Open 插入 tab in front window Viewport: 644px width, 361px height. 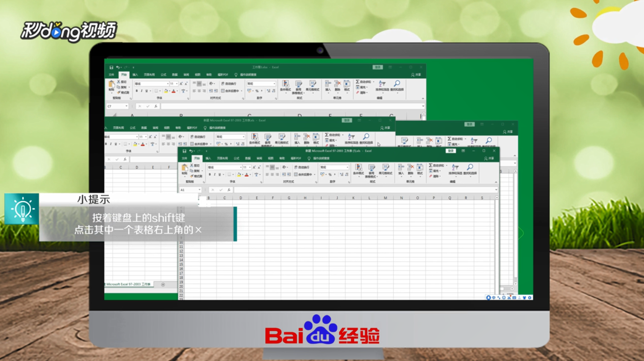pyautogui.click(x=208, y=158)
